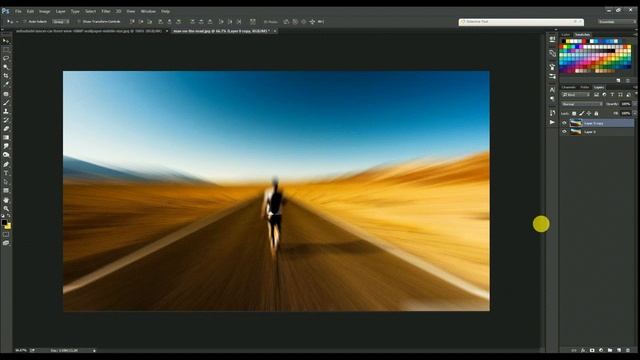Select the Move tool
Viewport: 640px width, 360px height.
coord(6,41)
